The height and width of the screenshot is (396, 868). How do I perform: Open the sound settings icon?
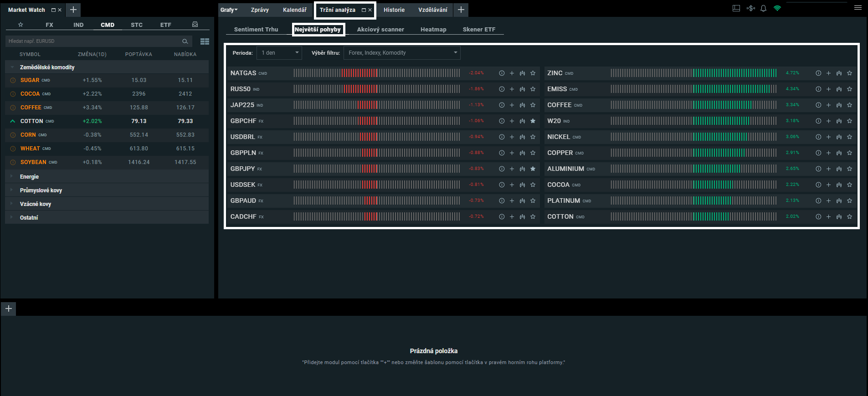[x=751, y=8]
